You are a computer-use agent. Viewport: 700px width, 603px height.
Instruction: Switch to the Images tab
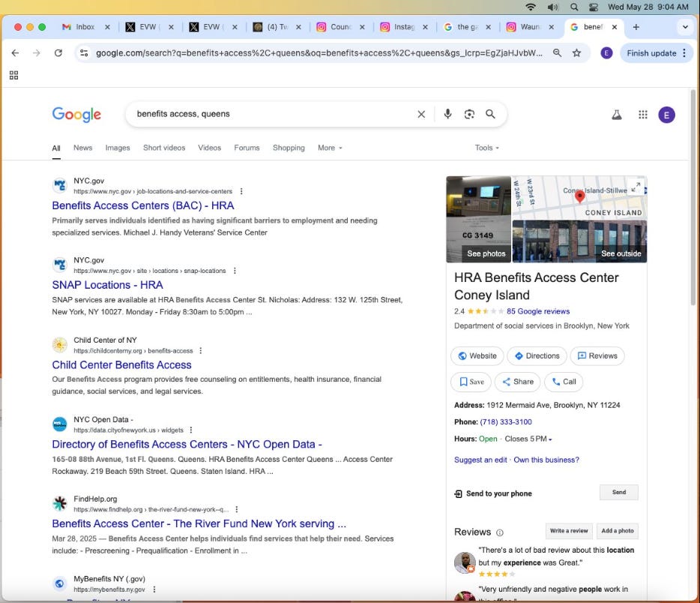point(118,148)
